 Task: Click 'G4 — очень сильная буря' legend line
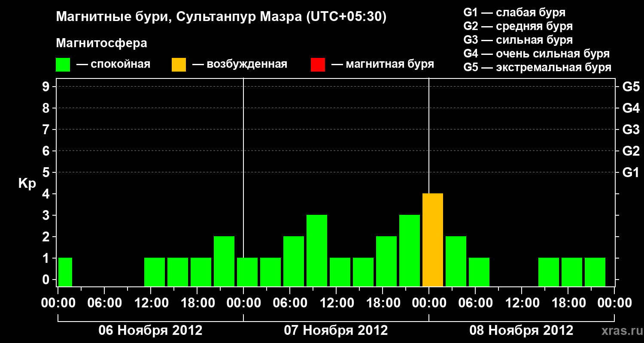tap(537, 54)
